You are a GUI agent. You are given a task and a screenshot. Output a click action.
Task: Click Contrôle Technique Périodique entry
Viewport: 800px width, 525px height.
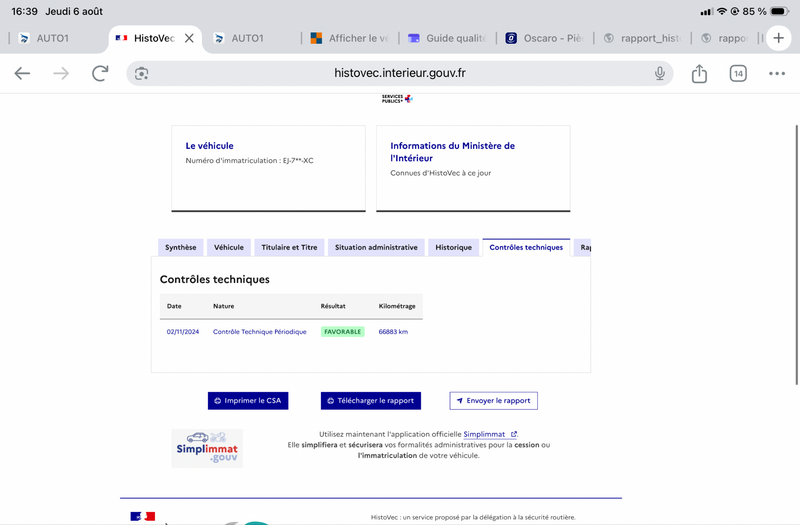(260, 332)
